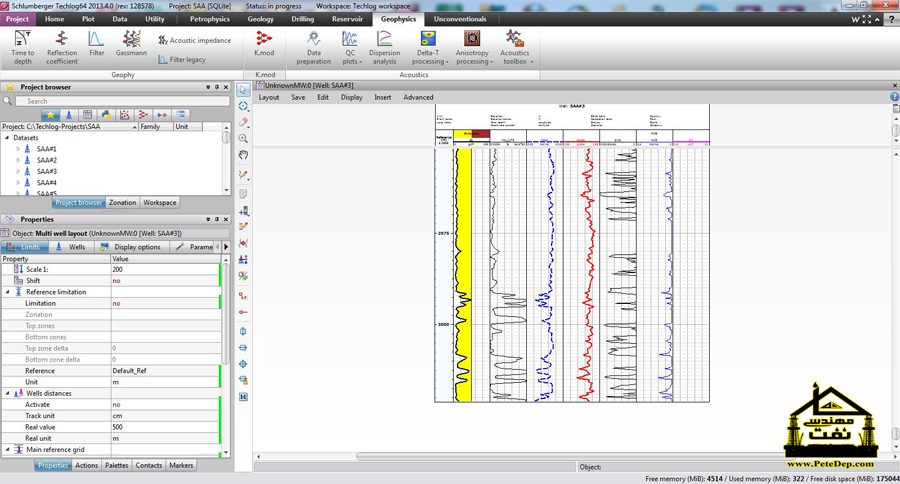The height and width of the screenshot is (484, 900).
Task: Open the Filter tool in Geophy group
Action: click(96, 44)
